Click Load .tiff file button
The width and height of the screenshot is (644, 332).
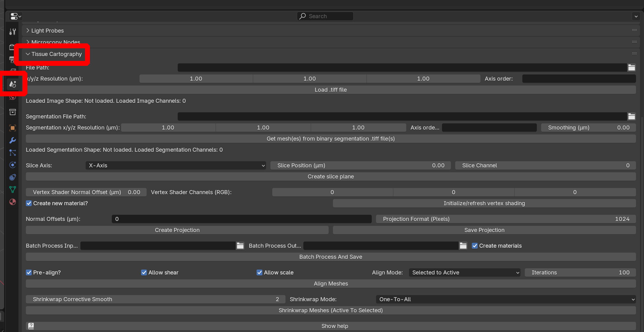click(331, 90)
